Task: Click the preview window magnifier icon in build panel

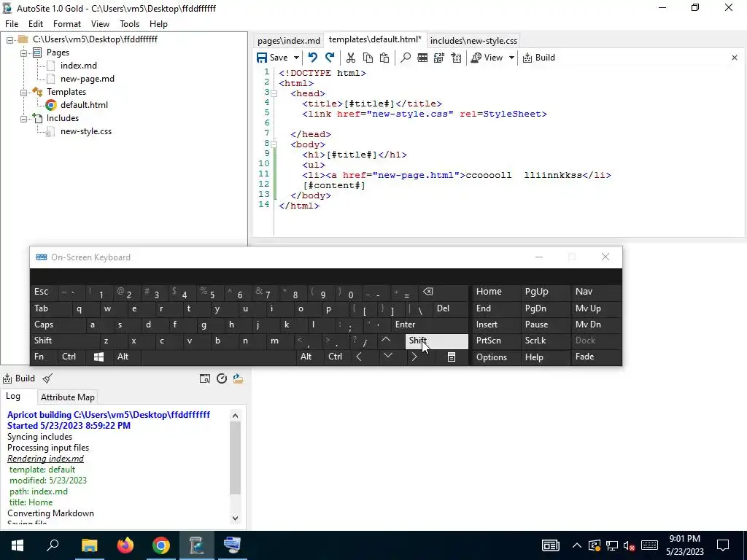Action: coord(205,378)
